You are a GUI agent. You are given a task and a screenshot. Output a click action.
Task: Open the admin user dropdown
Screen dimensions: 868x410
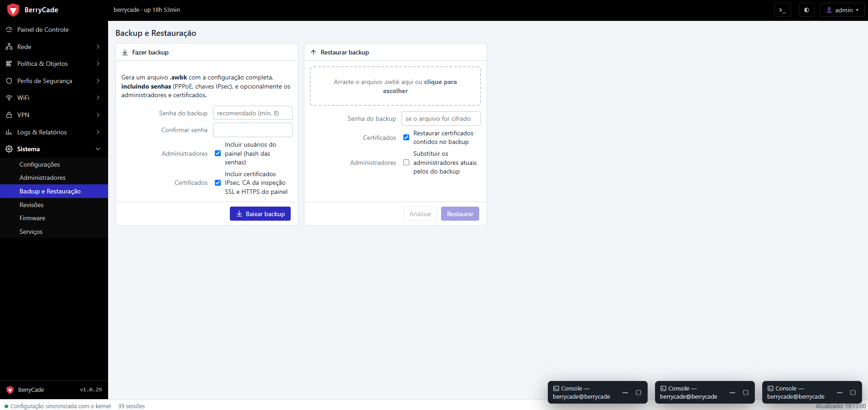(x=842, y=10)
